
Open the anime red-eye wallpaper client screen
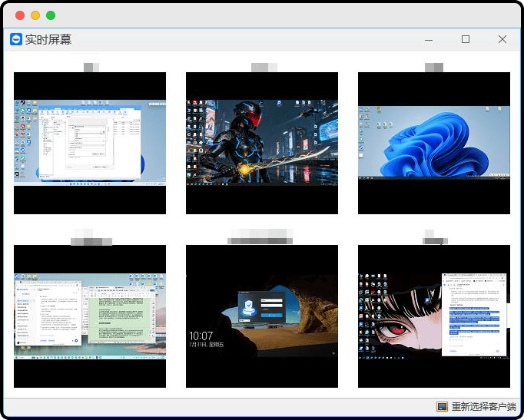point(434,316)
